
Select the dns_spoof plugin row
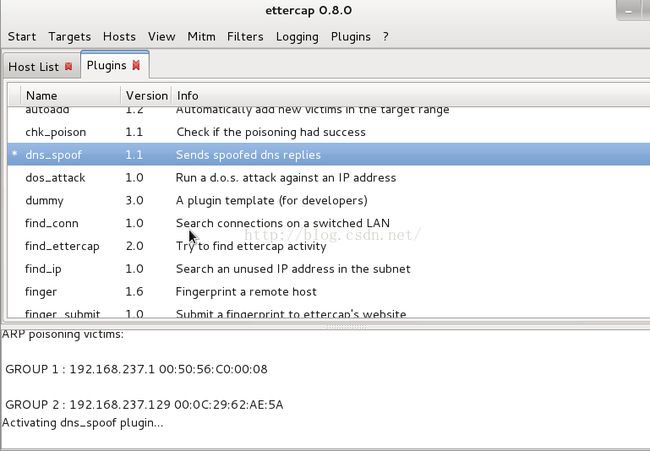pos(328,155)
